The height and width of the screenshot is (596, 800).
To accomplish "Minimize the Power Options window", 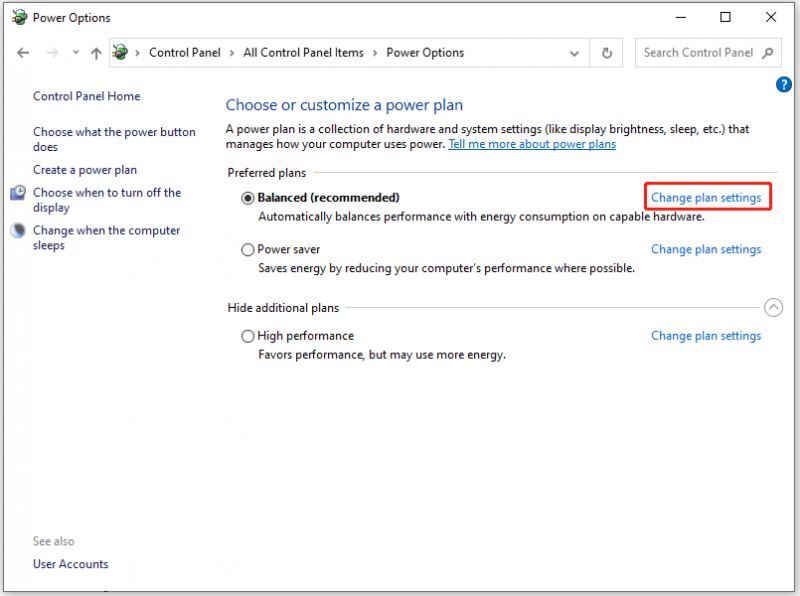I will tap(681, 17).
